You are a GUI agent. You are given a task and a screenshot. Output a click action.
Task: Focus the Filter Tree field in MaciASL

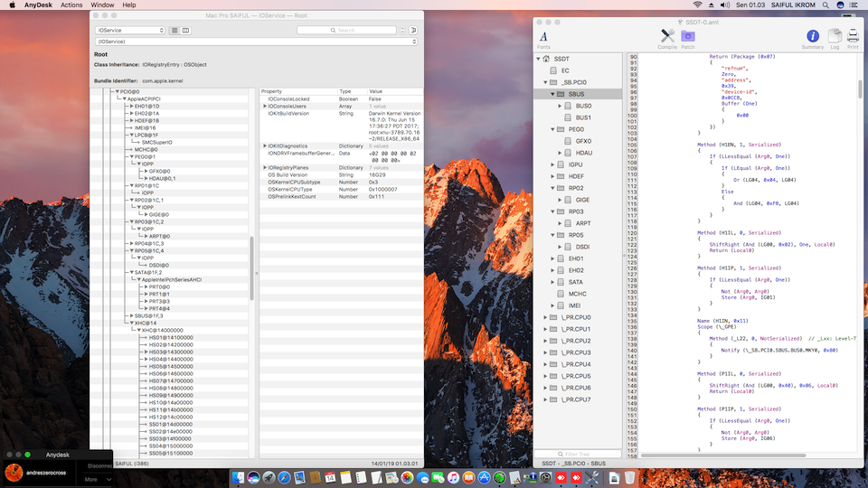(578, 454)
